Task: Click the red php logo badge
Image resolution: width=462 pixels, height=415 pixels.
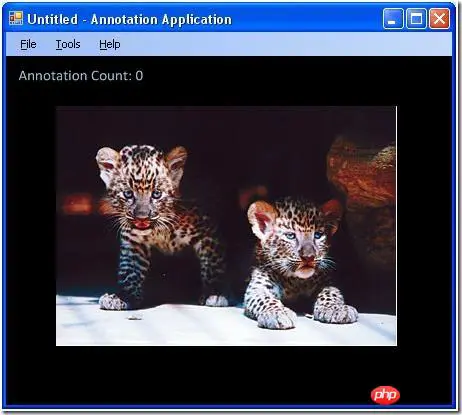Action: (x=385, y=395)
